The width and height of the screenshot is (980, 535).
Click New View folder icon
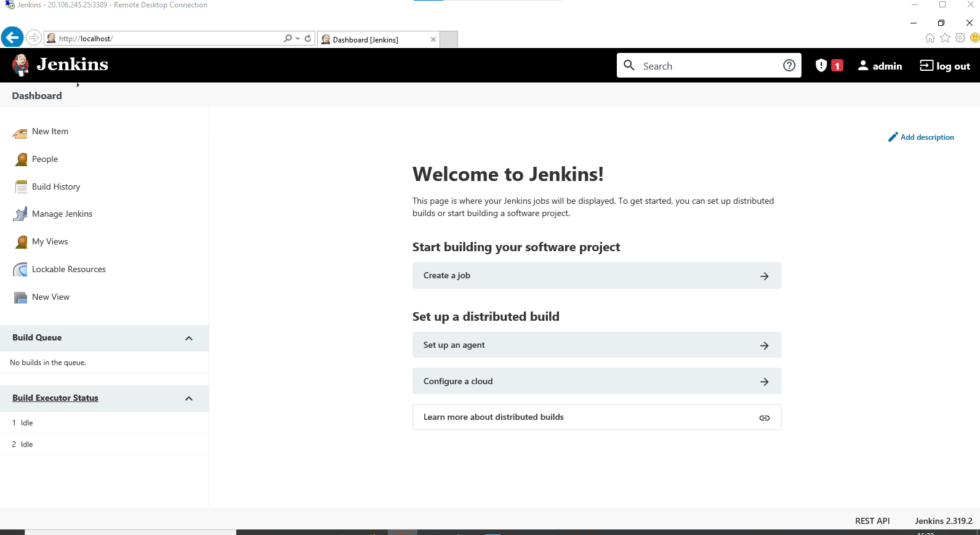(x=20, y=297)
